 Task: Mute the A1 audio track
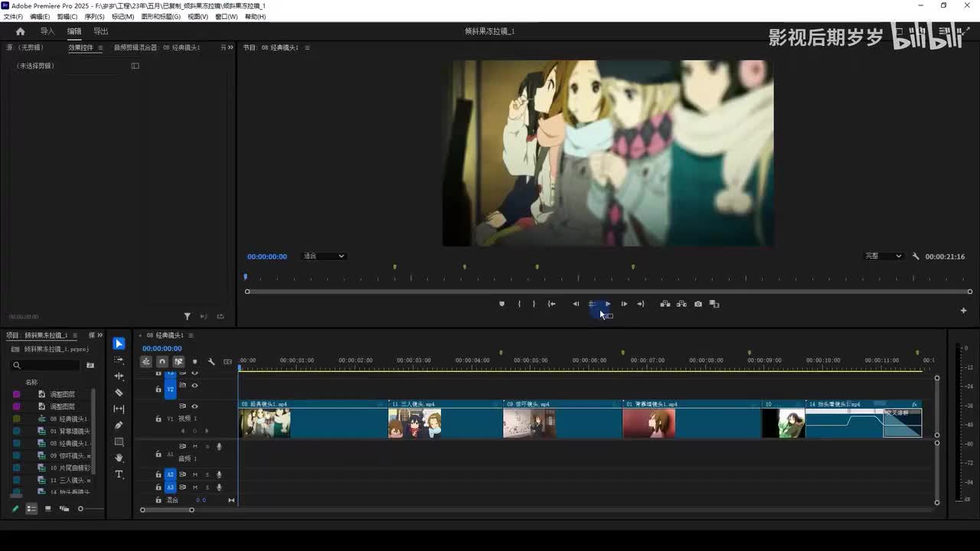tap(194, 446)
